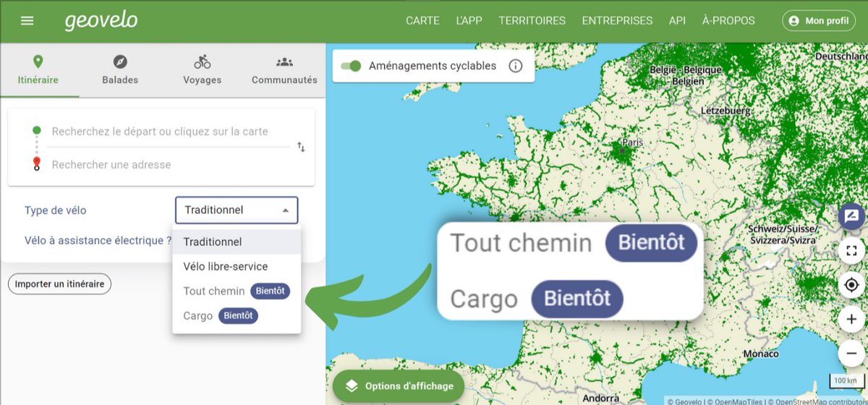
Task: Click the geovelo logo
Action: [x=101, y=21]
